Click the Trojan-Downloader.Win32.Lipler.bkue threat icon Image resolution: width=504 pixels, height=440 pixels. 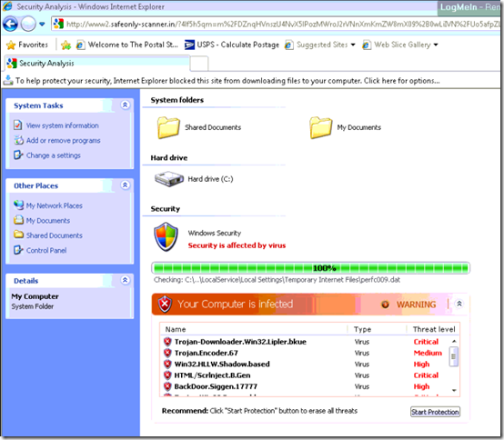[x=167, y=342]
